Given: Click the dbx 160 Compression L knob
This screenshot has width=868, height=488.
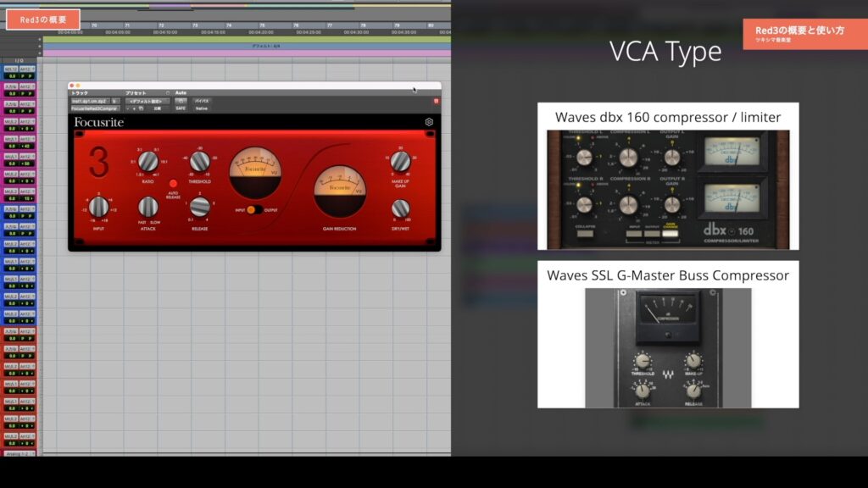Looking at the screenshot, I should (x=628, y=158).
